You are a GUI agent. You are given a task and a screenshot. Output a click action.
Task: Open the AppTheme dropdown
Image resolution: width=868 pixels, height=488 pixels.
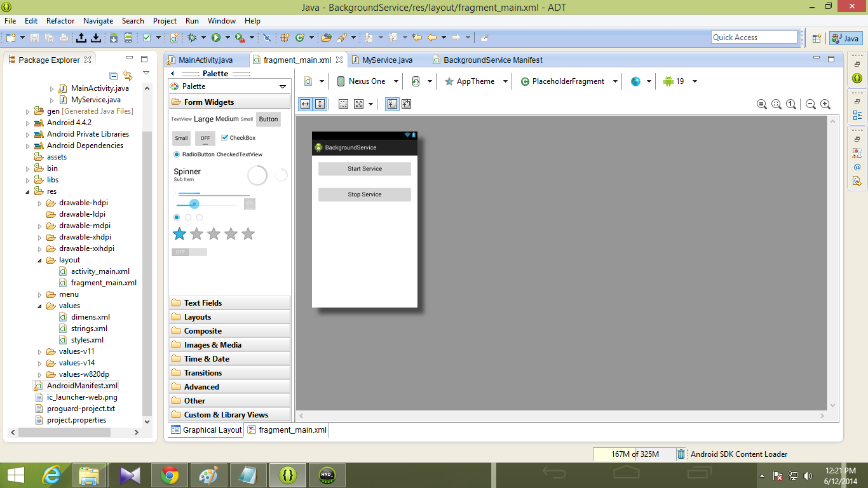pyautogui.click(x=477, y=81)
